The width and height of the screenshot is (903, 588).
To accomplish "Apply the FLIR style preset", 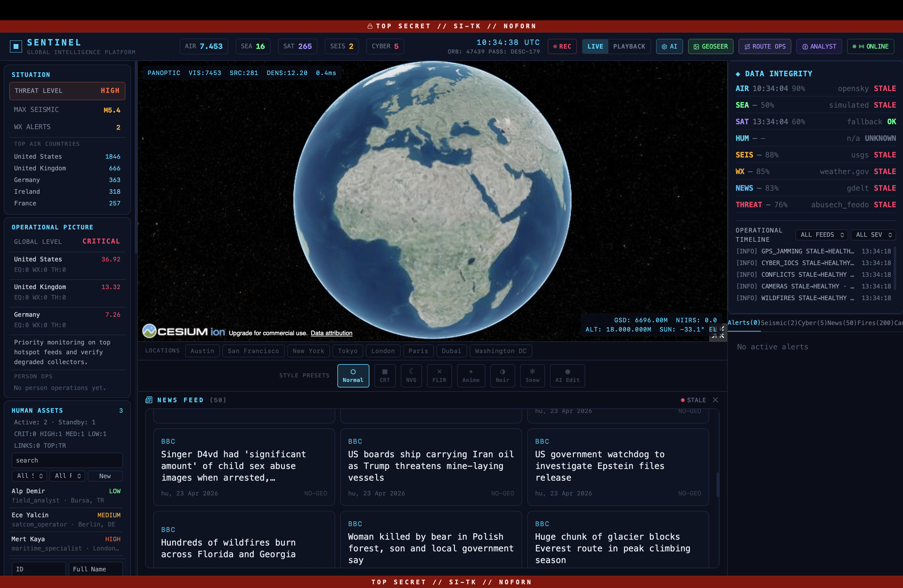I will click(x=439, y=375).
